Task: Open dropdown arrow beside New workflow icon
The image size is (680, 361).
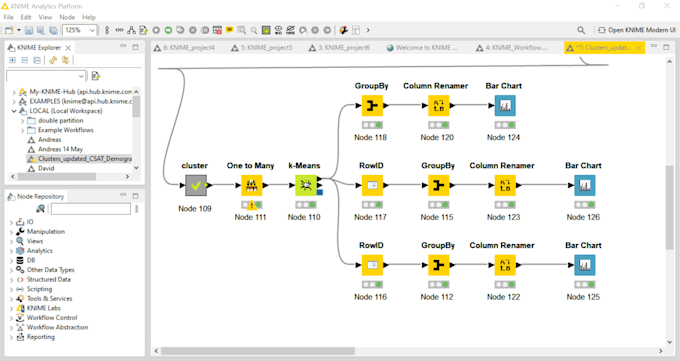Action: (x=19, y=30)
